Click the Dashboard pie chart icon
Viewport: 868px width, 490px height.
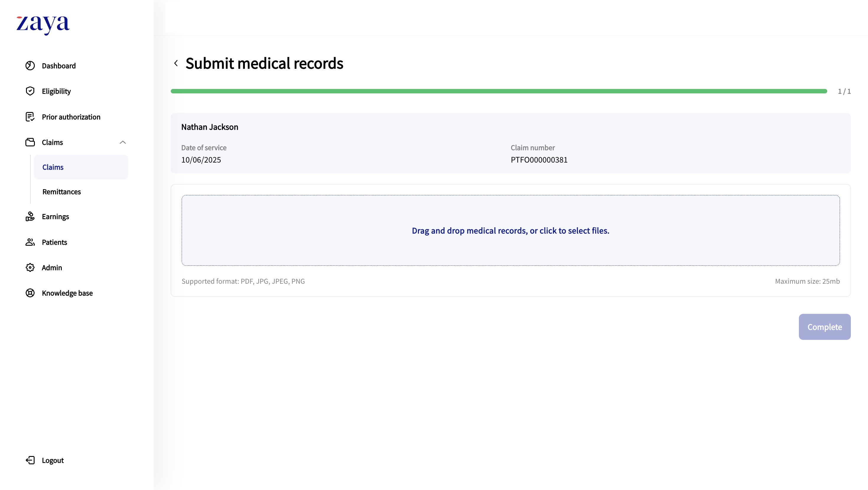click(30, 66)
